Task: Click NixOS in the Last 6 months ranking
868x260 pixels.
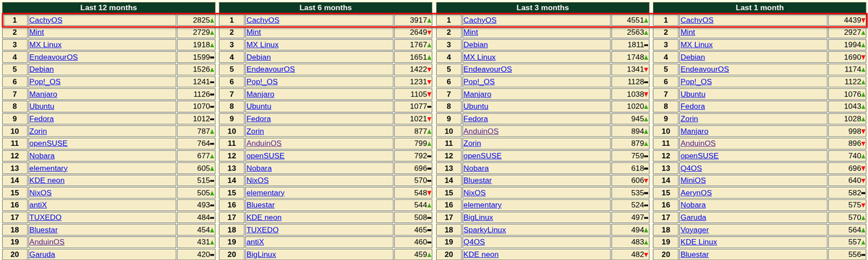Action: pos(258,180)
